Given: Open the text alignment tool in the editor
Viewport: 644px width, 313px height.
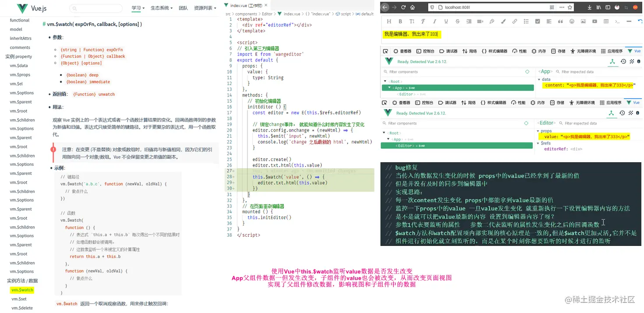Looking at the screenshot, I should point(549,21).
